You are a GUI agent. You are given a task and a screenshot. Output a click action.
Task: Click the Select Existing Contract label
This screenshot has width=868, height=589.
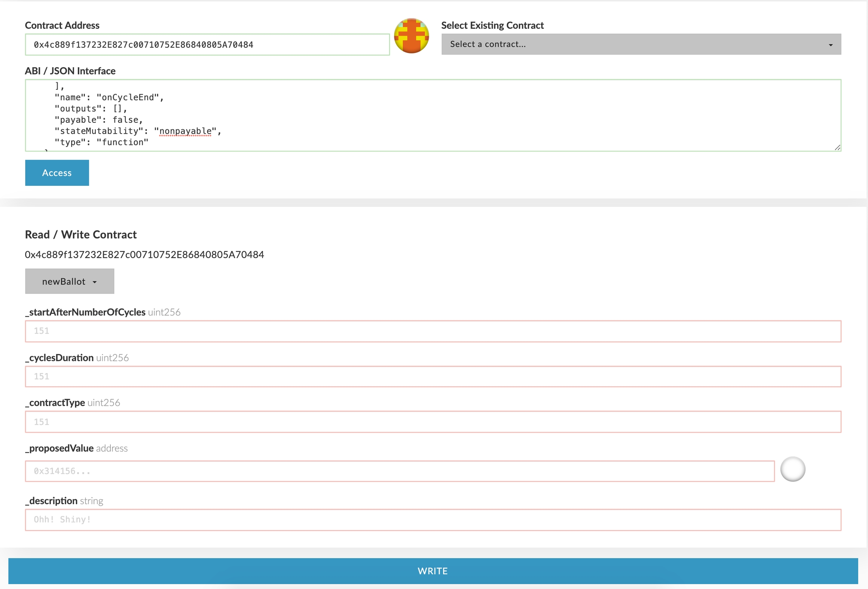tap(492, 25)
